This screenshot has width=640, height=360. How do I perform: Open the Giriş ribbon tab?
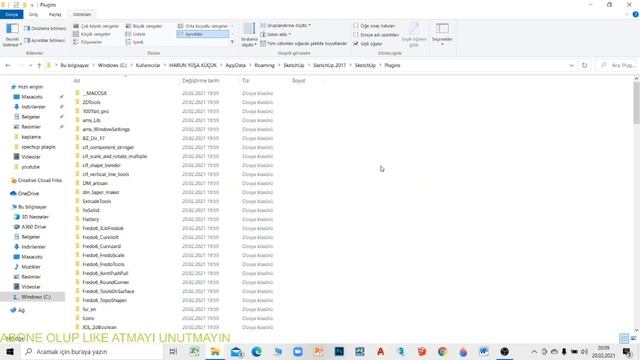tap(33, 15)
